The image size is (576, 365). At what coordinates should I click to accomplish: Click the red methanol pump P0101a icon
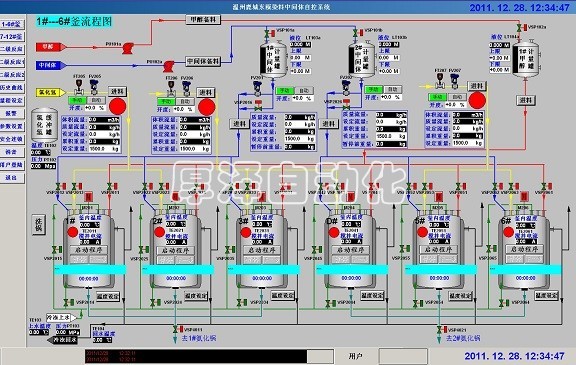pyautogui.click(x=127, y=48)
